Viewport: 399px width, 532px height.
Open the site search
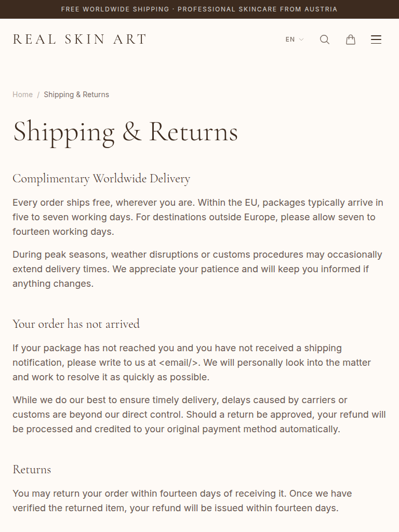325,39
